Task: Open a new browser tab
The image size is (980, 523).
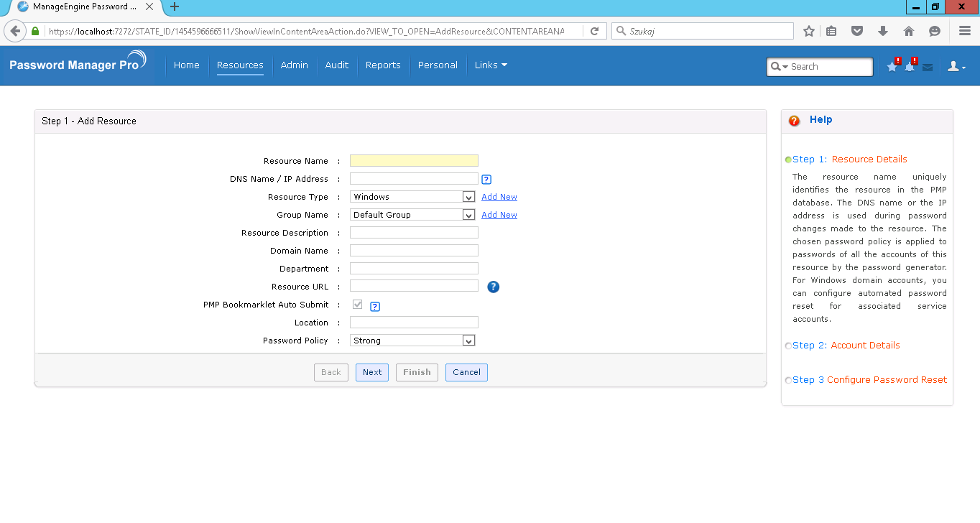Action: pyautogui.click(x=175, y=7)
